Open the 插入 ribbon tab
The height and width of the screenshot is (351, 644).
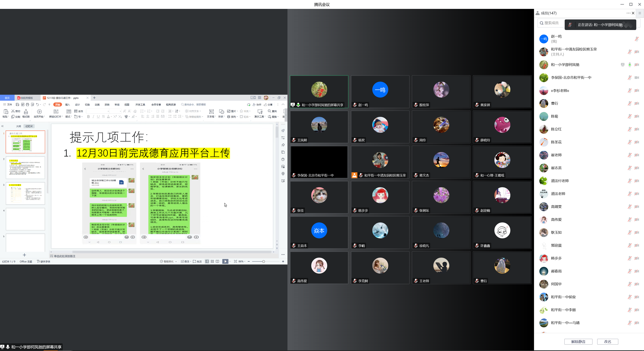[x=67, y=105]
